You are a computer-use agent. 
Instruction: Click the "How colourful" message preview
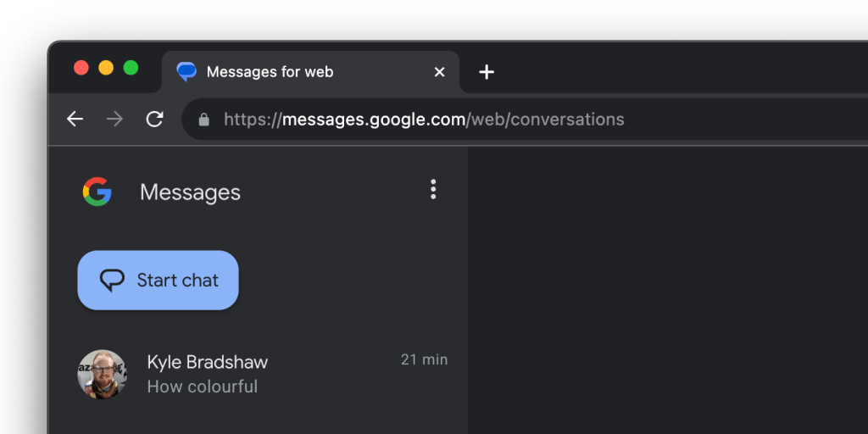point(203,387)
